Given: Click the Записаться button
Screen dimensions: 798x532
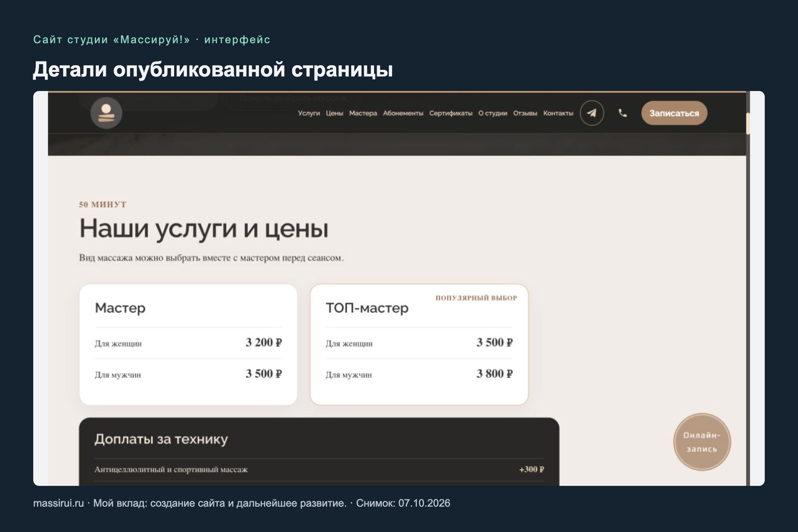Looking at the screenshot, I should coord(674,113).
